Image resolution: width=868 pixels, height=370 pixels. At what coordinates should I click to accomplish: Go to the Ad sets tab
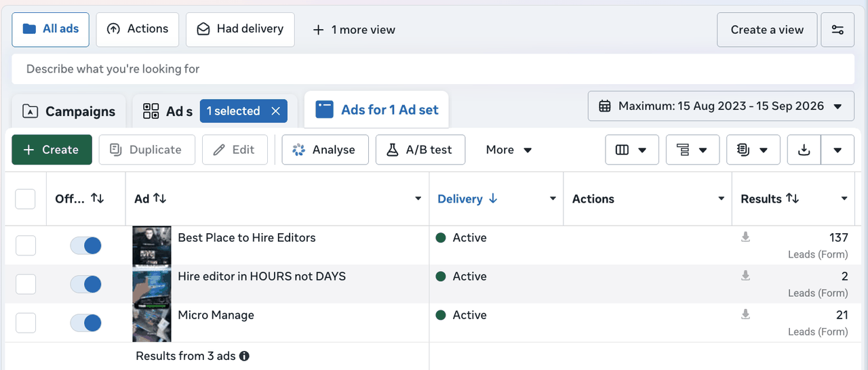[x=167, y=111]
